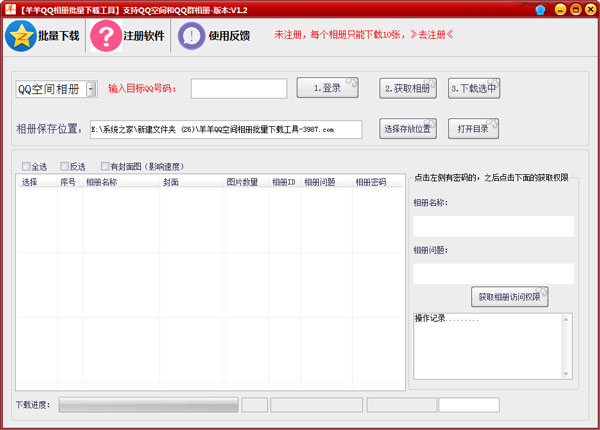Click the 获取相册访问权限 button
Image resolution: width=600 pixels, height=430 pixels.
click(510, 297)
